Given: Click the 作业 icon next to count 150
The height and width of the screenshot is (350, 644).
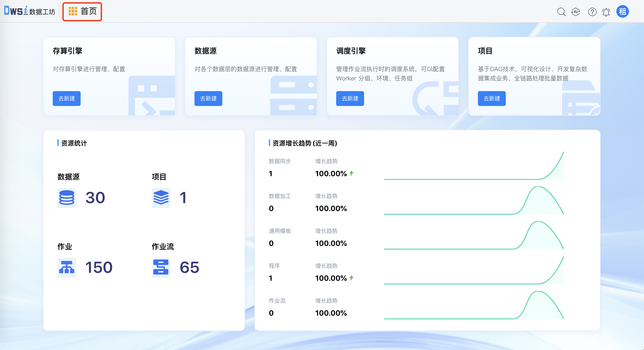Looking at the screenshot, I should (66, 267).
